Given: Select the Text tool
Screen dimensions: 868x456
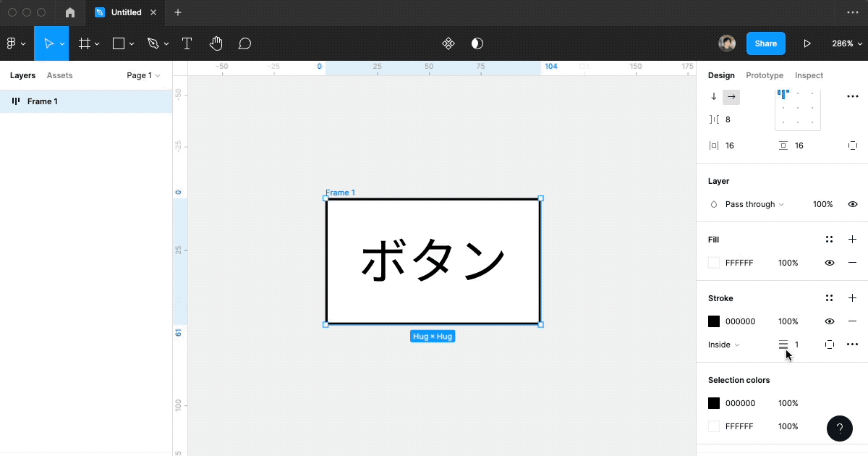Looking at the screenshot, I should point(187,43).
